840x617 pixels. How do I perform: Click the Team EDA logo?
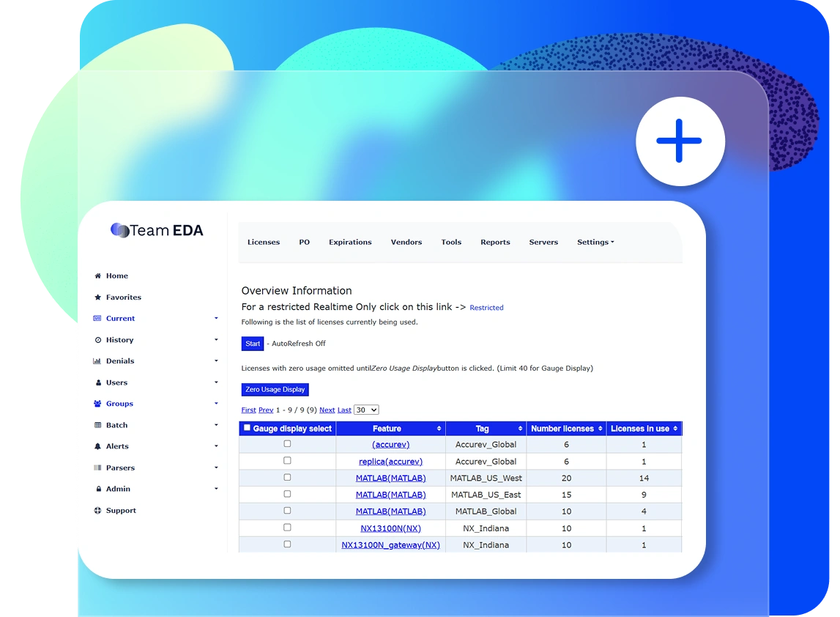coord(157,231)
